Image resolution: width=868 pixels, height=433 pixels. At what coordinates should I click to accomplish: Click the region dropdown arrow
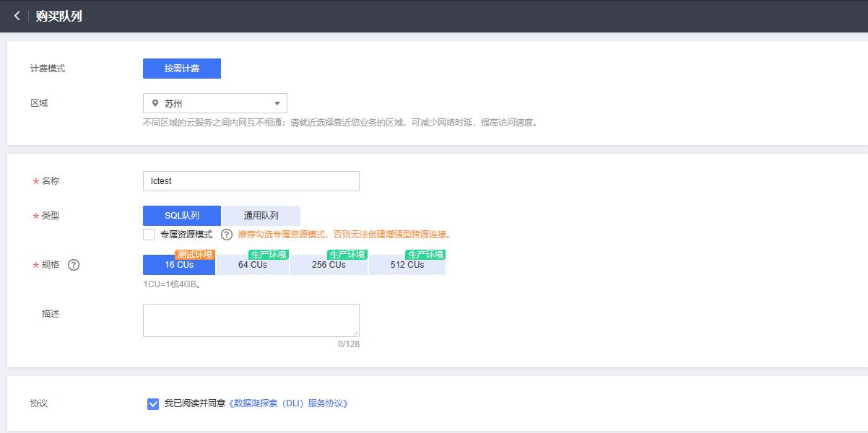pos(277,103)
